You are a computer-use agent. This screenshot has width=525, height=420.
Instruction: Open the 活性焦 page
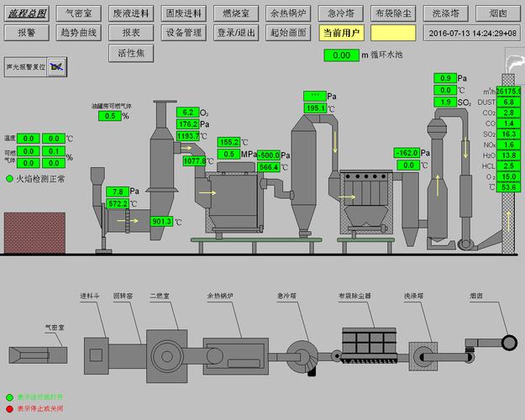(131, 53)
